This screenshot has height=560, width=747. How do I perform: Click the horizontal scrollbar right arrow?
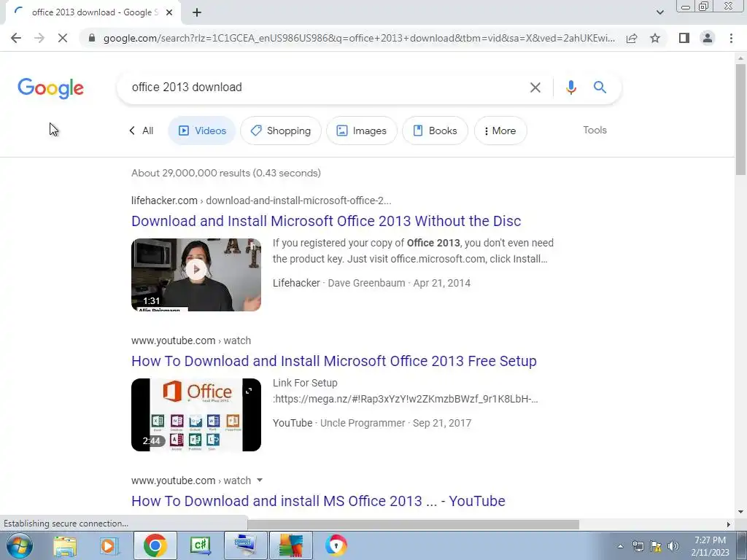728,524
